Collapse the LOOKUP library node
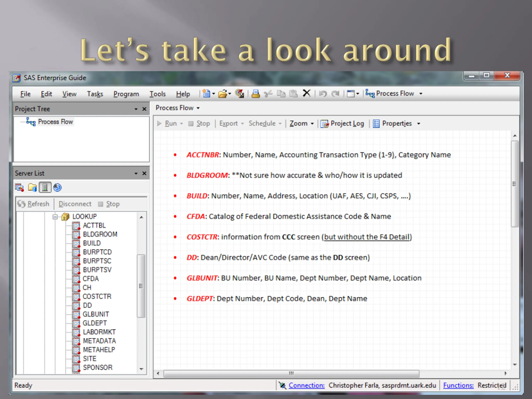Image resolution: width=532 pixels, height=399 pixels. click(55, 217)
